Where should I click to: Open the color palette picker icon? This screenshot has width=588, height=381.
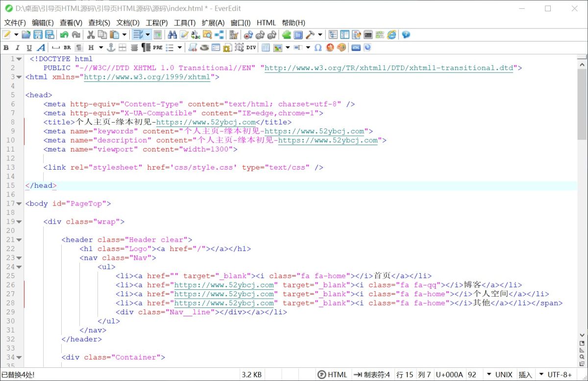342,48
